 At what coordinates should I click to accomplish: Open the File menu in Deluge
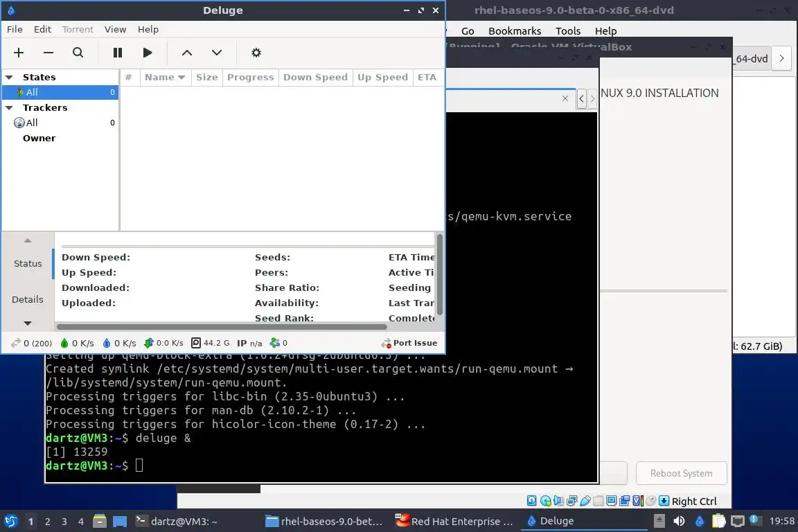pyautogui.click(x=15, y=30)
